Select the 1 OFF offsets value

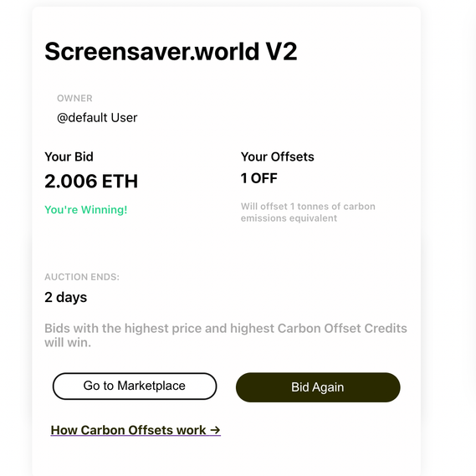259,178
